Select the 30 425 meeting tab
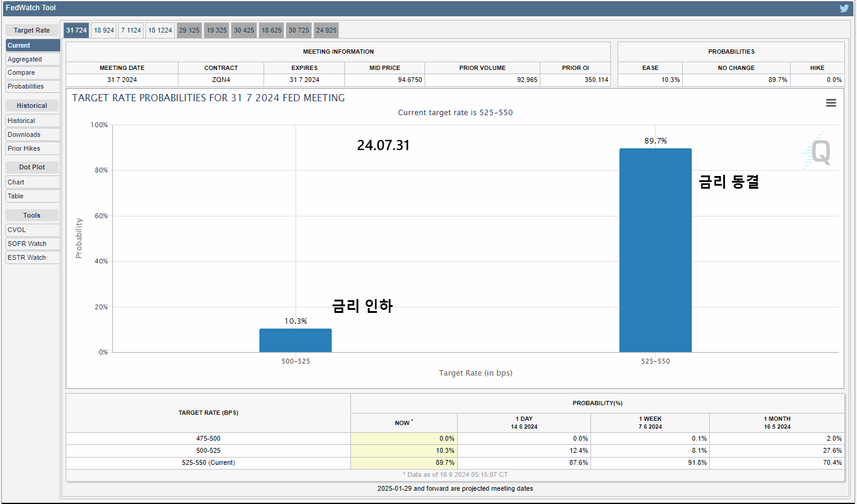This screenshot has width=857, height=504. (x=244, y=30)
